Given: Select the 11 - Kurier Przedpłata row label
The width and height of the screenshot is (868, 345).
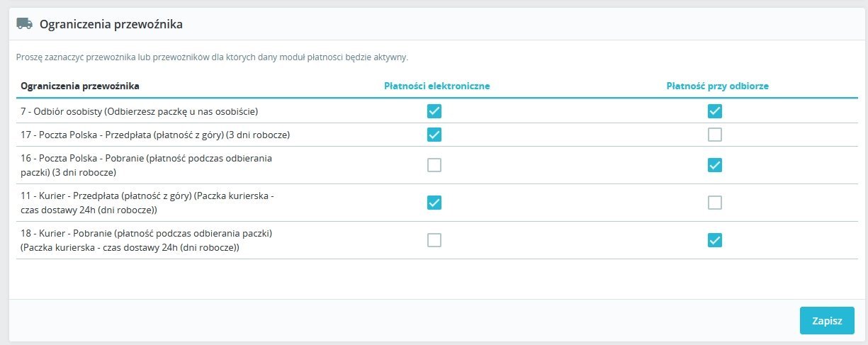Looking at the screenshot, I should click(142, 203).
